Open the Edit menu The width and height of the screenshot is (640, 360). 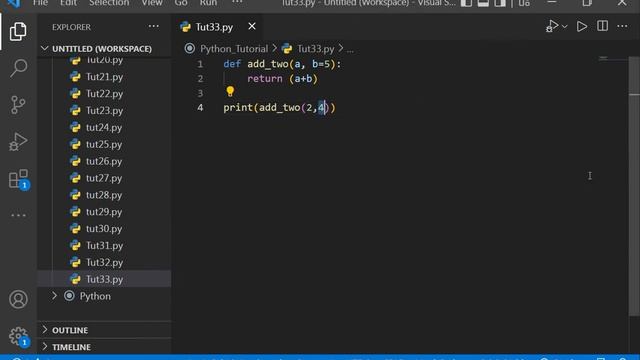[x=68, y=3]
